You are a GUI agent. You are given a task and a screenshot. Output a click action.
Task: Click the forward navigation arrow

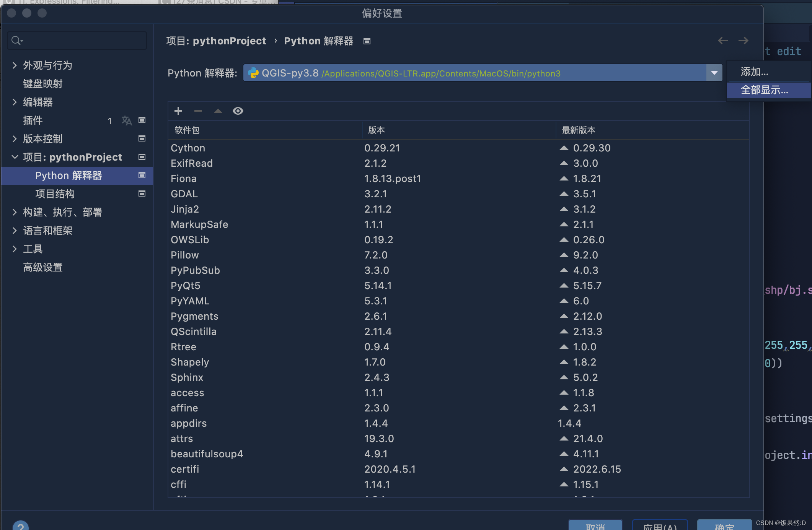click(743, 41)
